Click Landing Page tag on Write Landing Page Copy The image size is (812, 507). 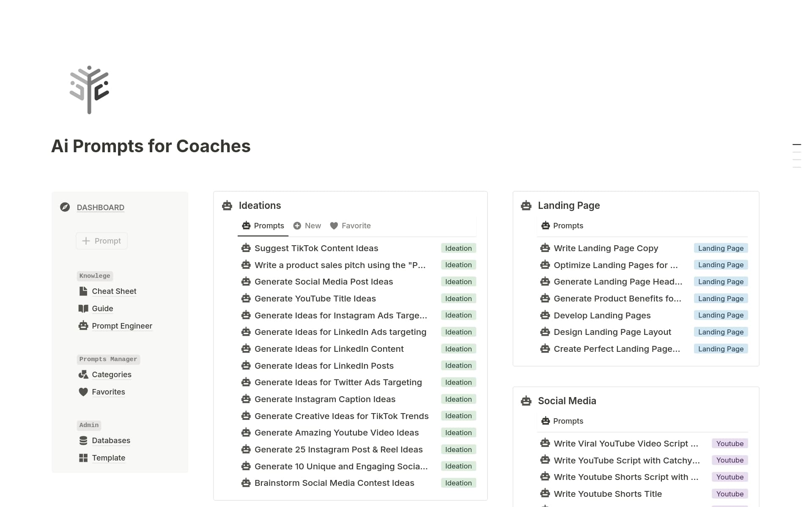point(721,248)
